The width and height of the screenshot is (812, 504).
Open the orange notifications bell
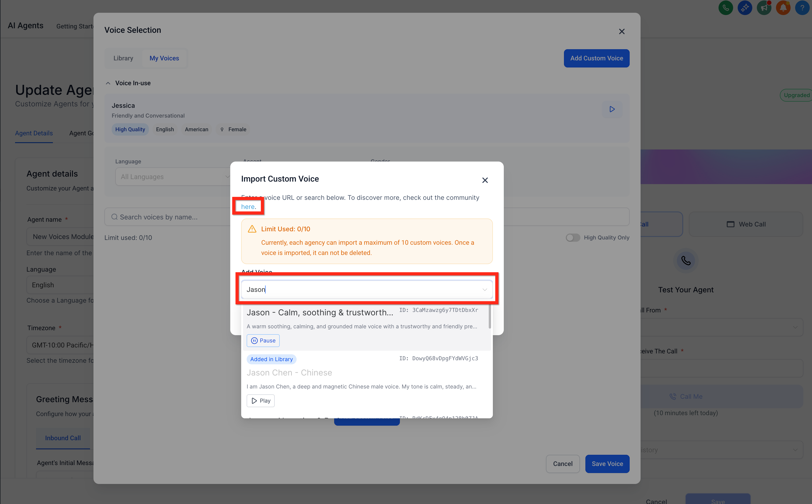coord(783,8)
